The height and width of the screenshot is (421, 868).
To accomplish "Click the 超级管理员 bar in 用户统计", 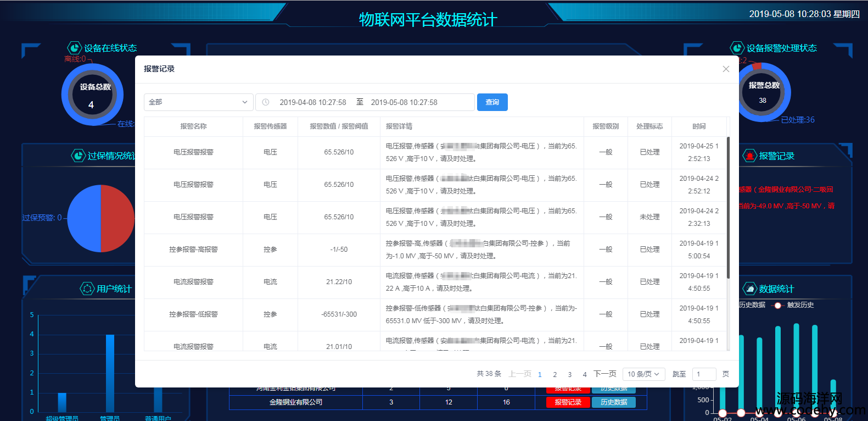I will coord(62,402).
